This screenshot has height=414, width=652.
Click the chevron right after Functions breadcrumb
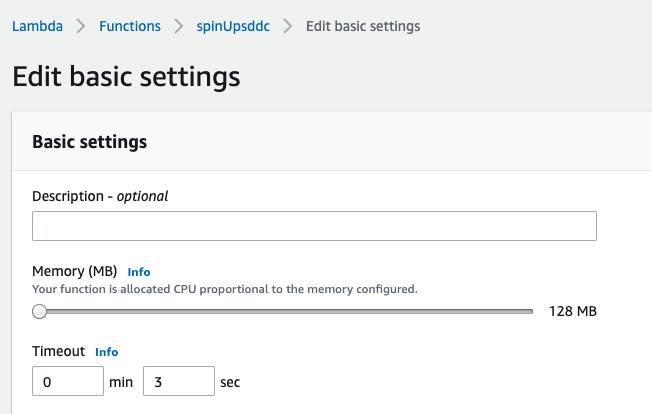(179, 26)
